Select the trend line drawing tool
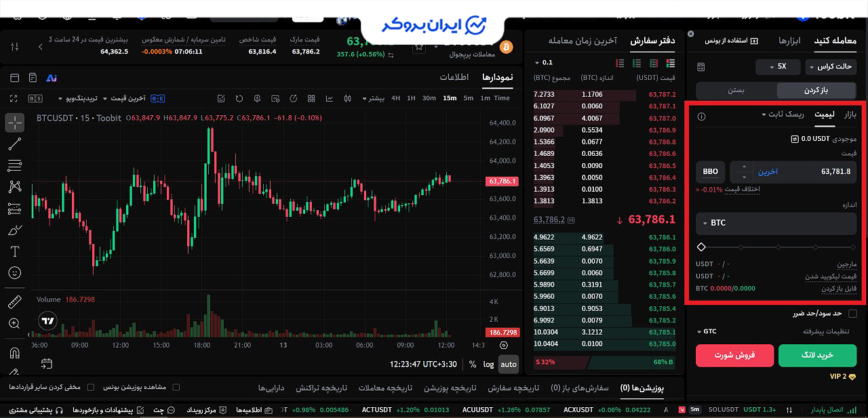 point(15,144)
